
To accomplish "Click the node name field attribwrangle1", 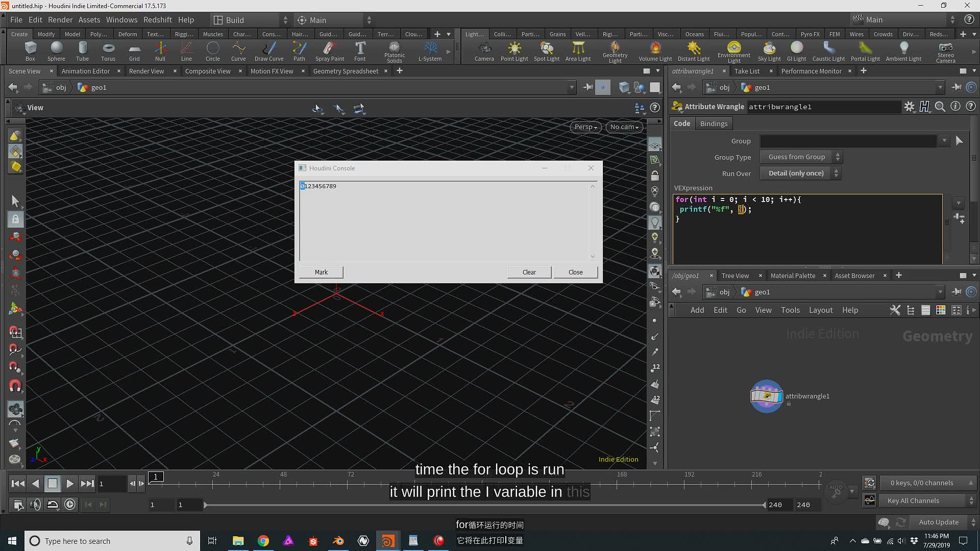I will click(824, 107).
